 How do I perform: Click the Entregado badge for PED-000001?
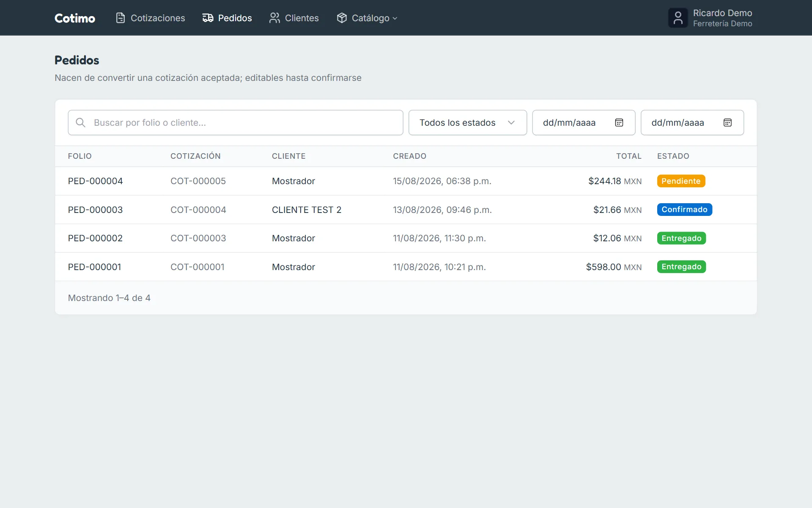tap(681, 267)
